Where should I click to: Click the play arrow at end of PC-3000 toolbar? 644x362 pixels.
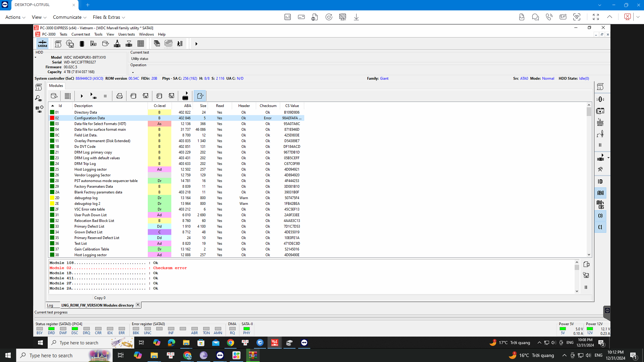(x=197, y=44)
